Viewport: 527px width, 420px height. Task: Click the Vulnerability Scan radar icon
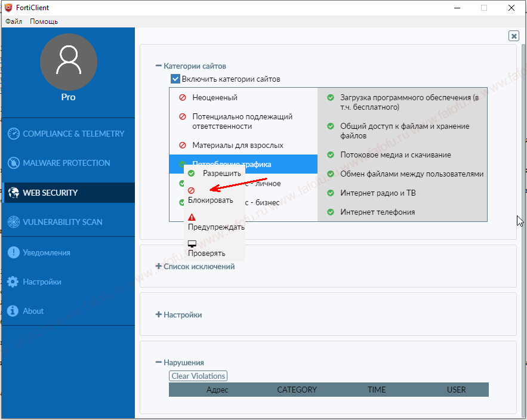(x=14, y=222)
